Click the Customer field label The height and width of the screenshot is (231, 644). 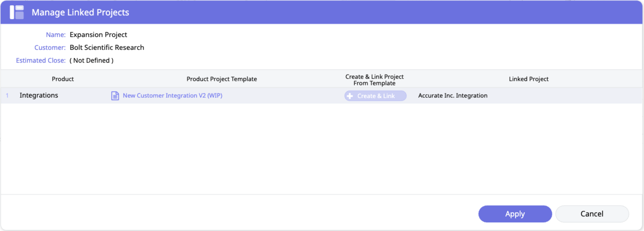pyautogui.click(x=50, y=48)
